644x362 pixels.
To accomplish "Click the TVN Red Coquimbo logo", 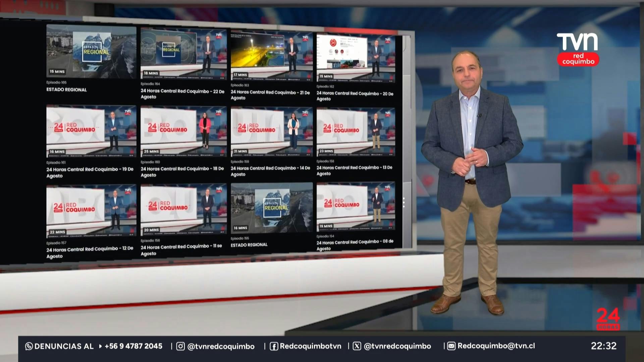I will coord(578,49).
